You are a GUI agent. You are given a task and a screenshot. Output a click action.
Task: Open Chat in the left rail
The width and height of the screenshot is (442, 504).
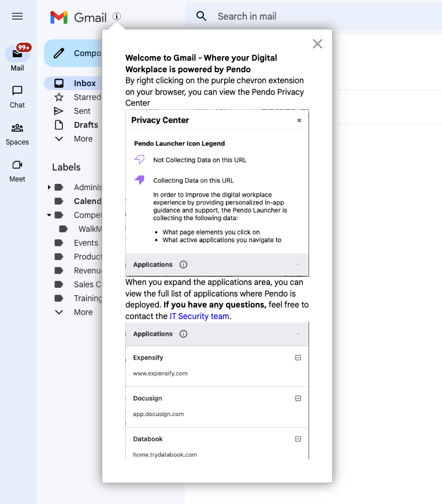pos(17,97)
